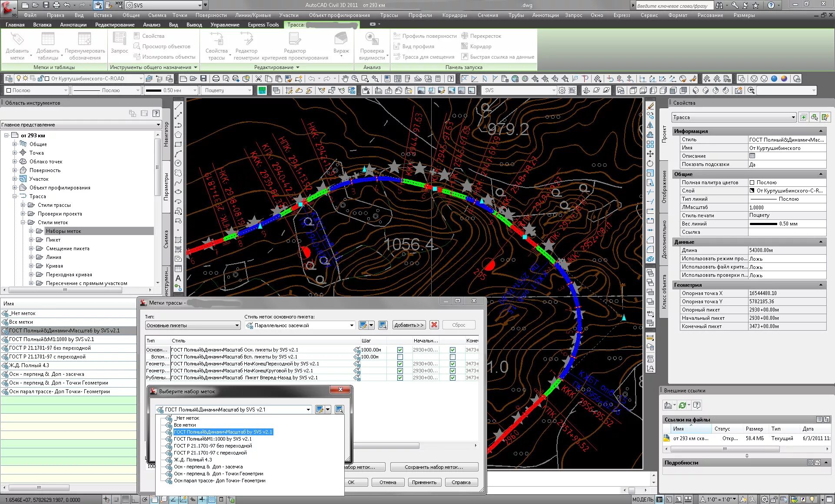
Task: Expand the Пикет node in the styles tree
Action: [x=31, y=240]
